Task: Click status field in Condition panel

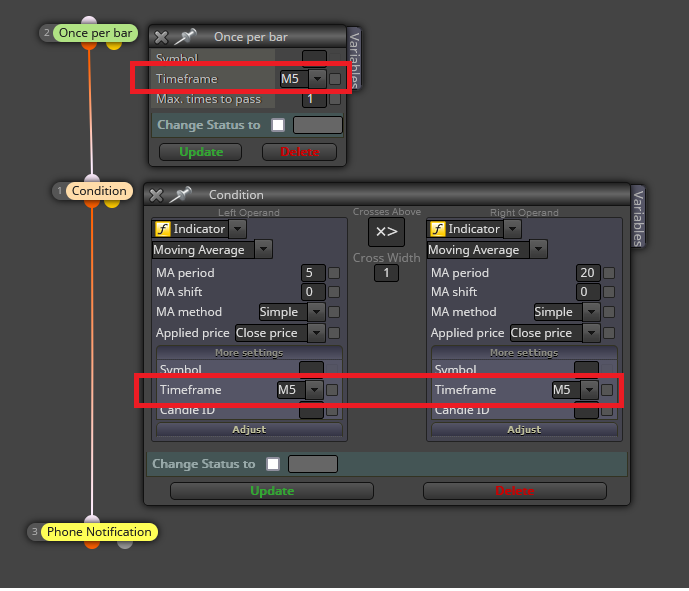Action: [313, 464]
